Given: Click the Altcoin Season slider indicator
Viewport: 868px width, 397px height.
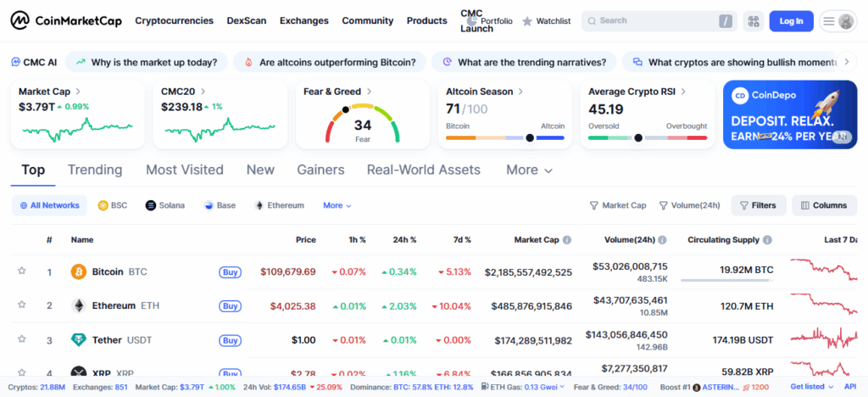Looking at the screenshot, I should coord(530,137).
